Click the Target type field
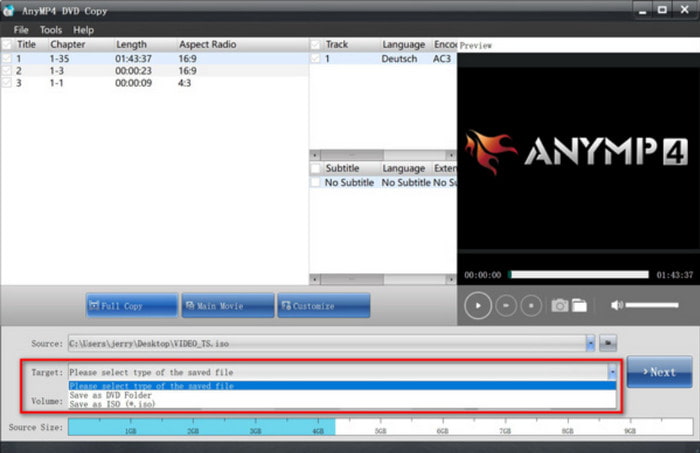Screen dimensions: 700x453 338,372
